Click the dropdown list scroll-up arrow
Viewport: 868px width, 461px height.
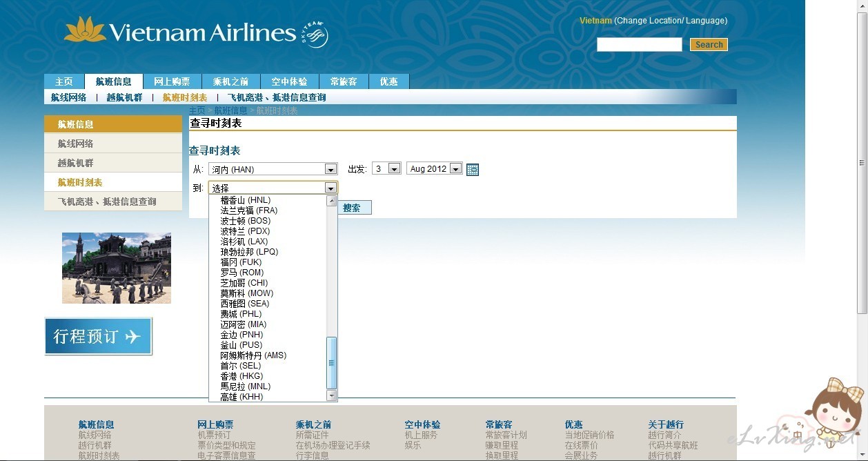click(331, 201)
